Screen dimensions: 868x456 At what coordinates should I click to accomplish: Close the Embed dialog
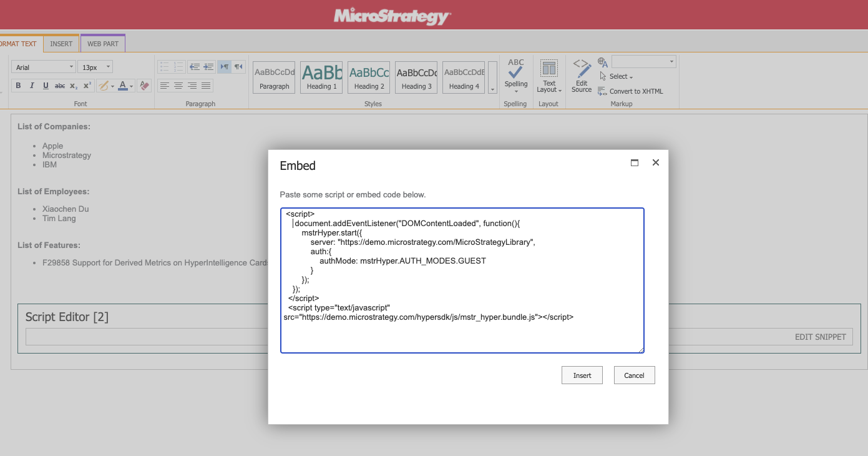tap(655, 162)
